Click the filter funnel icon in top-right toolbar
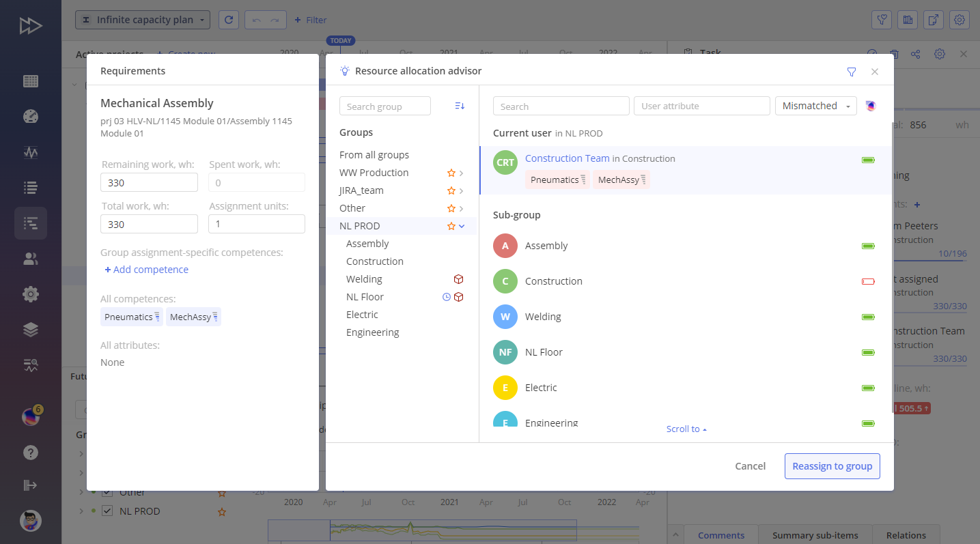Viewport: 980px width, 544px height. (x=882, y=20)
